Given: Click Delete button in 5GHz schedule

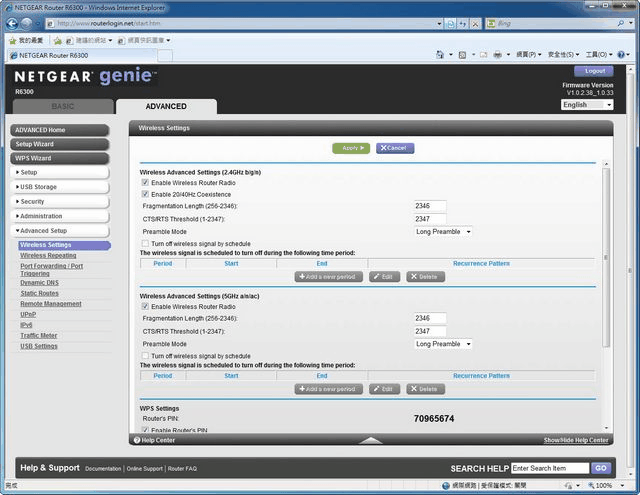Looking at the screenshot, I should point(425,389).
